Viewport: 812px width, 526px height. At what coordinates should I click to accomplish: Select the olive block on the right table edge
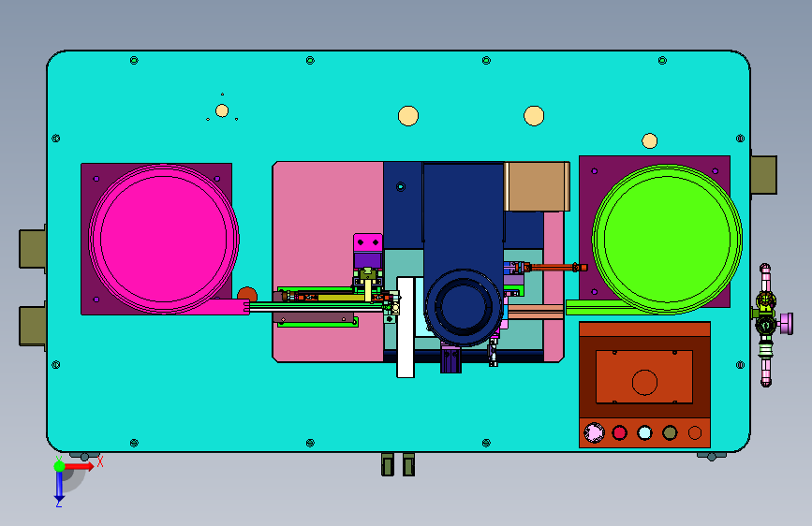click(764, 175)
